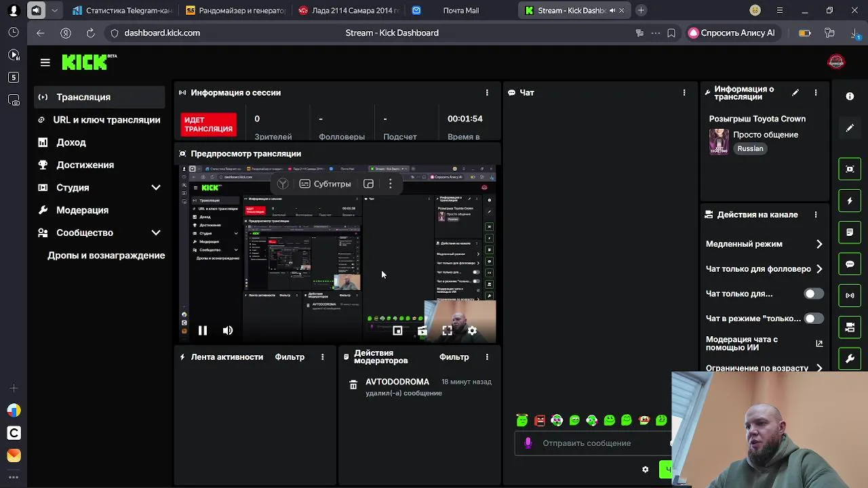868x488 pixels.
Task: Switch to Почта Mail browser tab
Action: (461, 10)
